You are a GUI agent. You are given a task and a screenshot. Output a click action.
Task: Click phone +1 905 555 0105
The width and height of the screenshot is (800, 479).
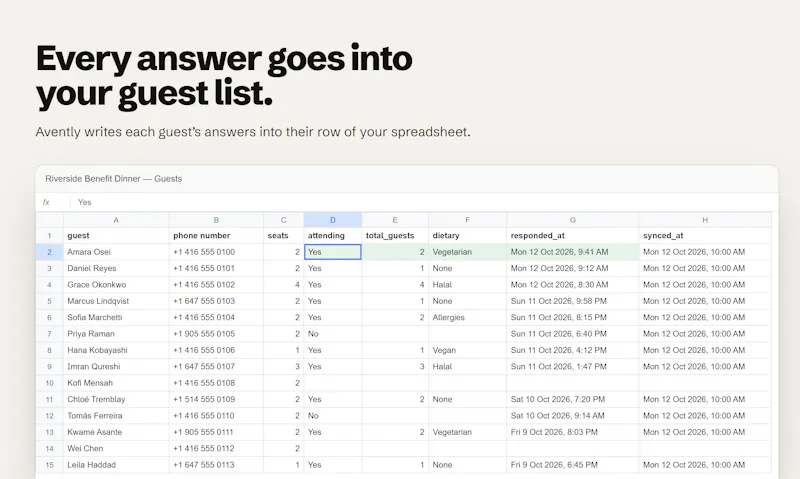coord(216,334)
